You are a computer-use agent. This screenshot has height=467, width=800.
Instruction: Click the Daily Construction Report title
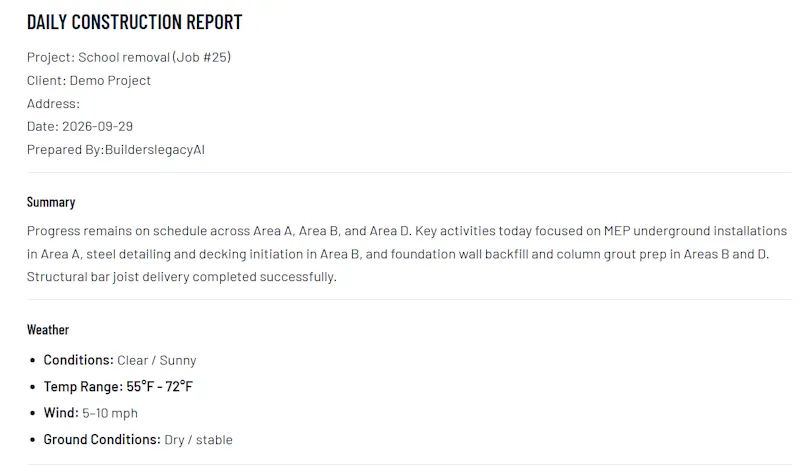(134, 22)
